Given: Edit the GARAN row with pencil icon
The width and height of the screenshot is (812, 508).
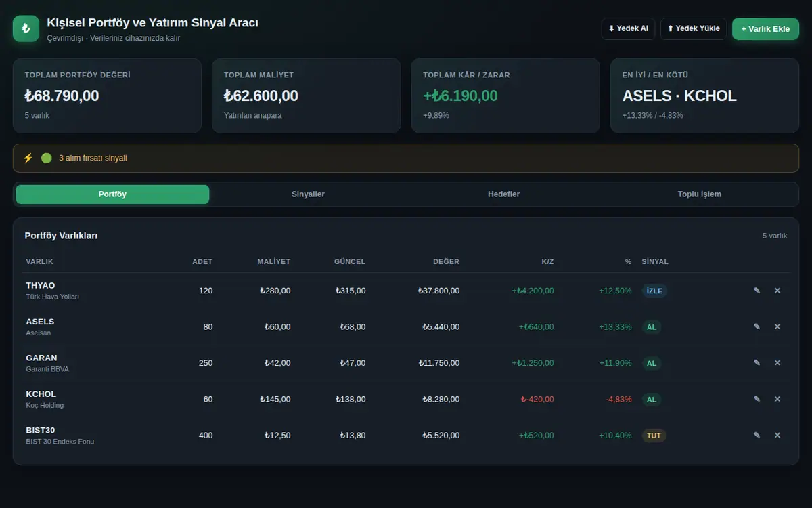Looking at the screenshot, I should [757, 363].
